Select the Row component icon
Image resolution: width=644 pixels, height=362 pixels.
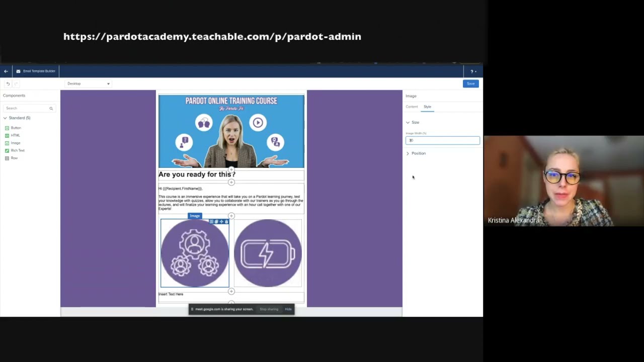pos(7,158)
